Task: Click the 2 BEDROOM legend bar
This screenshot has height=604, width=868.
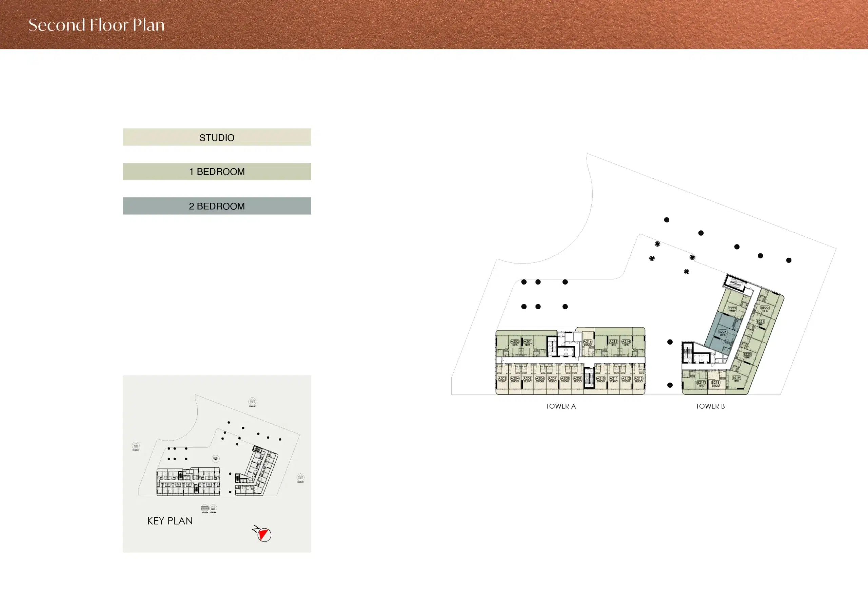Action: pyautogui.click(x=217, y=206)
